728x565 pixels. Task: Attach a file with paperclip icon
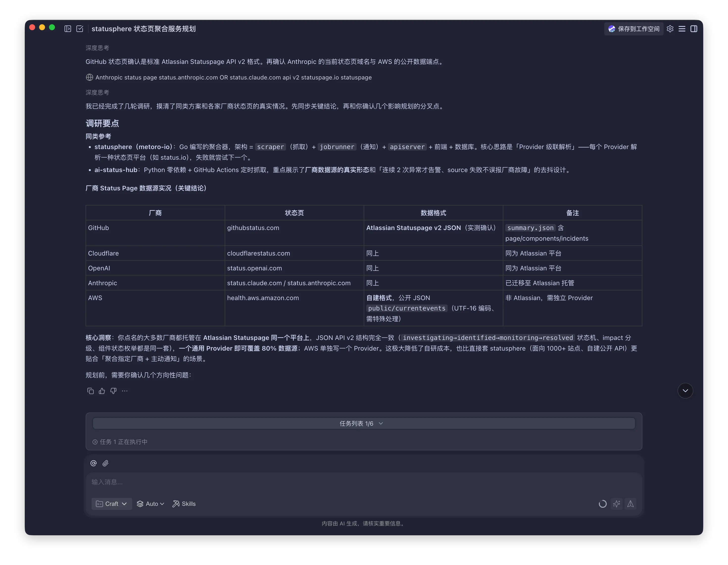coord(105,463)
